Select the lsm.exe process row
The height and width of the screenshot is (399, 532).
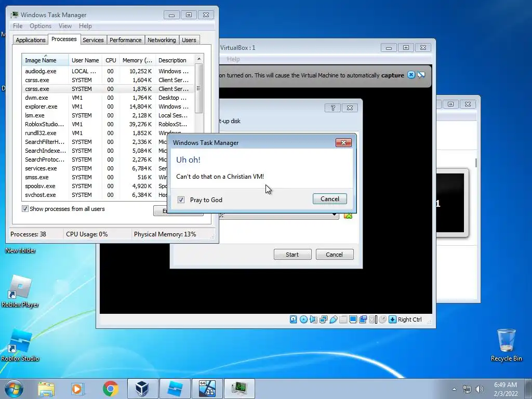(108, 115)
